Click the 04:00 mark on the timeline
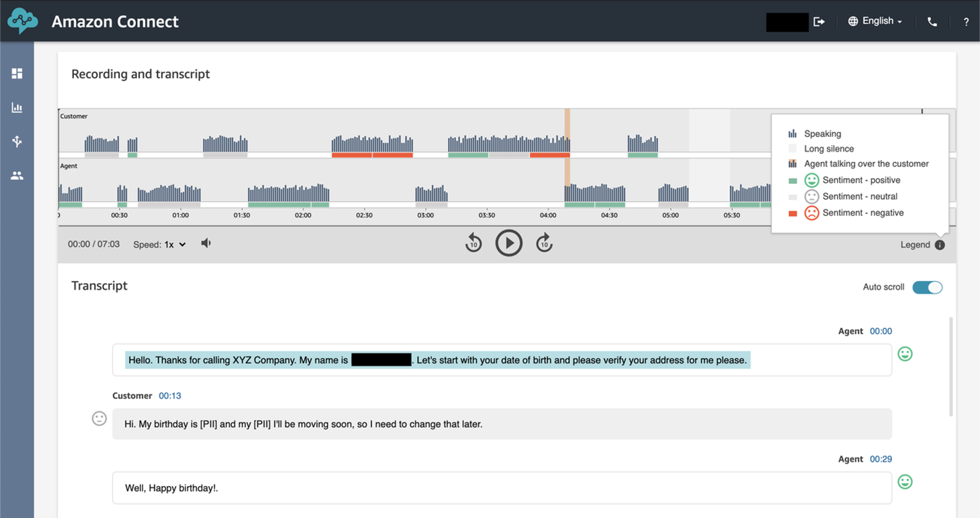 548,215
